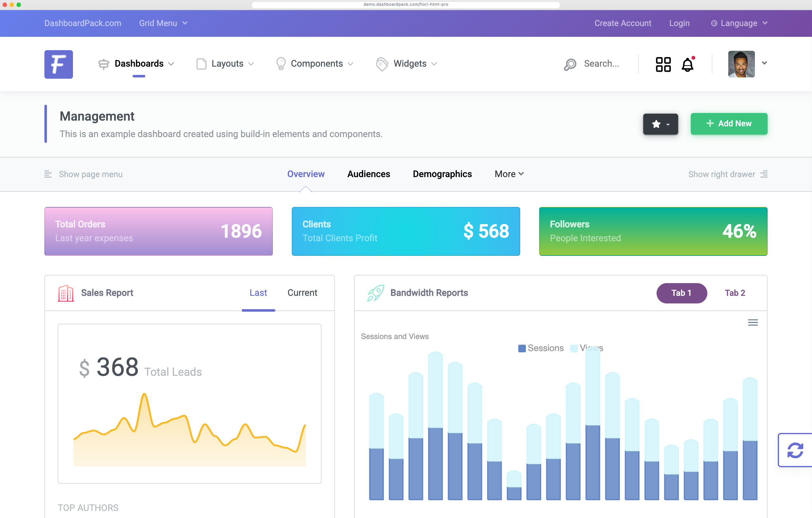Select the Current tab in Sales Report
The width and height of the screenshot is (812, 518).
coord(302,293)
